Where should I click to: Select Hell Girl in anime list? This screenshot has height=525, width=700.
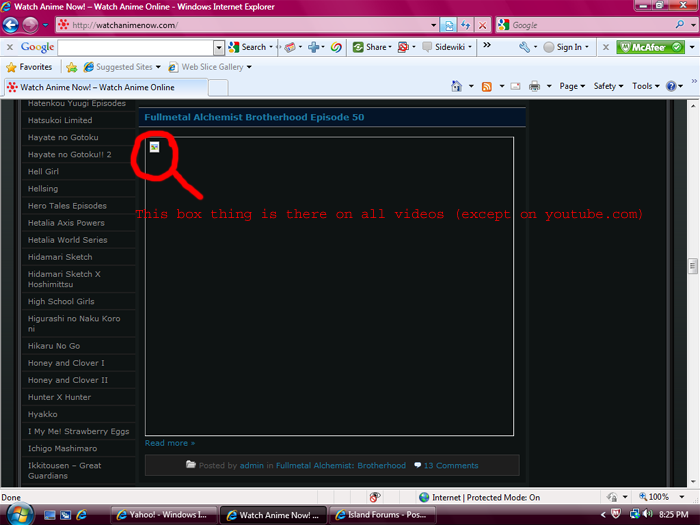[x=43, y=171]
